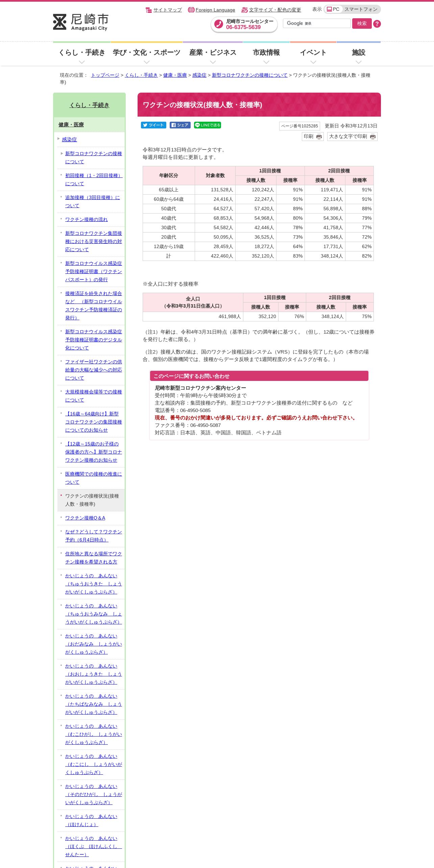Go to トップページ in breadcrumb
Image resolution: width=434 pixels, height=868 pixels.
pyautogui.click(x=105, y=75)
